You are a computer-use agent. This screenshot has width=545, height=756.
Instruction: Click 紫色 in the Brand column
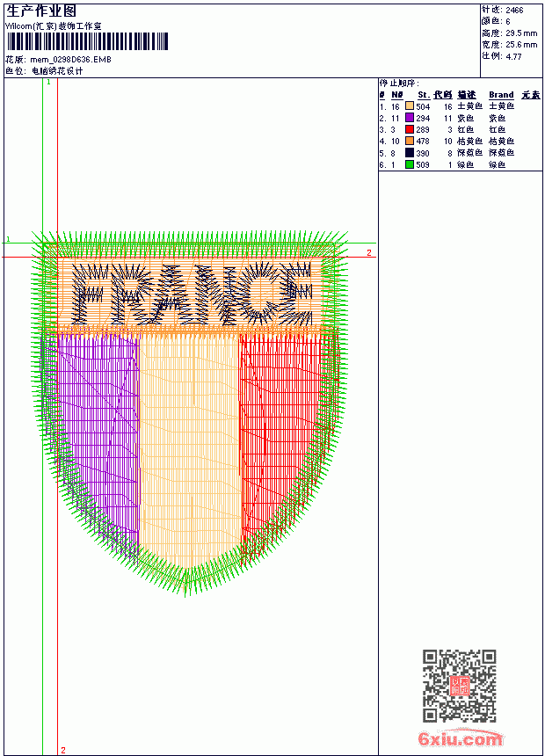[498, 118]
